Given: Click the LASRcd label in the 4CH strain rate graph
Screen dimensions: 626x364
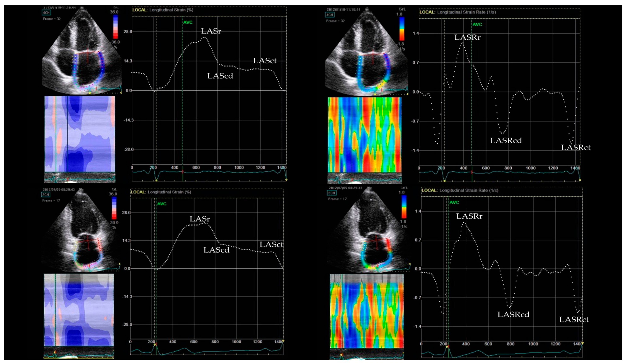Looking at the screenshot, I should point(506,141).
